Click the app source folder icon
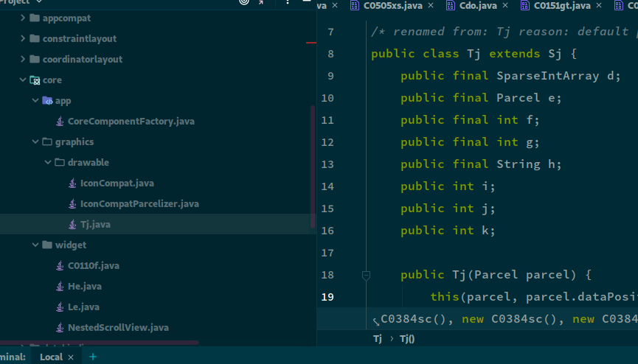 [x=48, y=100]
